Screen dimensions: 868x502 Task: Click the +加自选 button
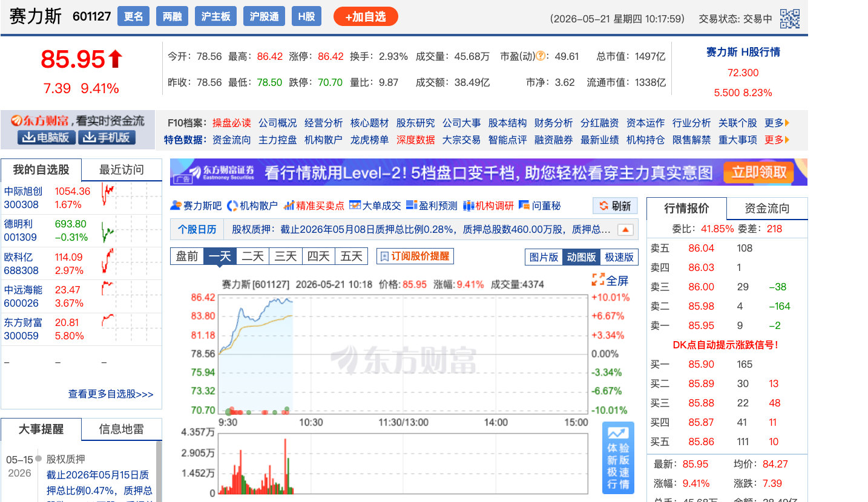tap(366, 16)
